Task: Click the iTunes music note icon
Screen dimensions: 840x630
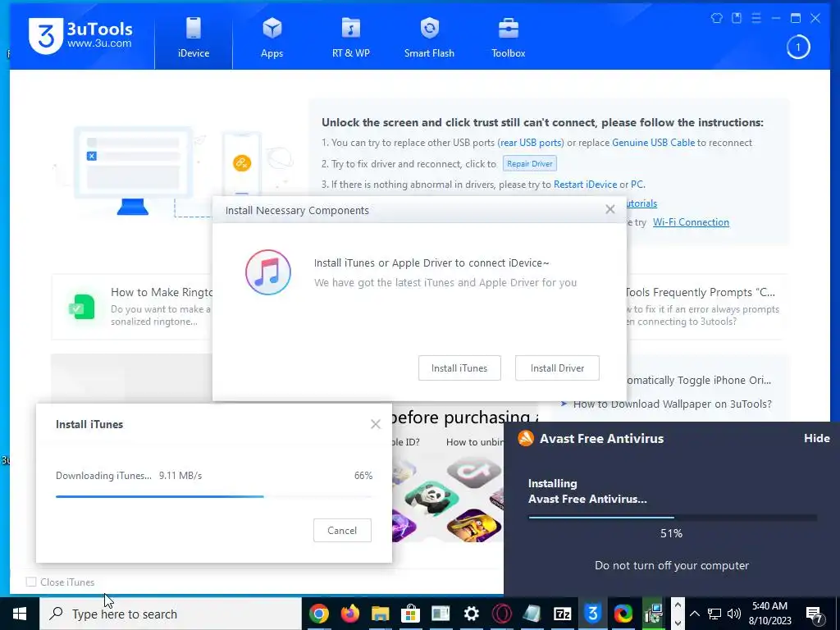Action: point(268,272)
